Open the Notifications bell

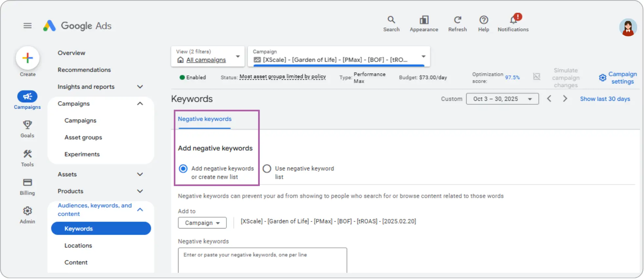[x=513, y=19]
